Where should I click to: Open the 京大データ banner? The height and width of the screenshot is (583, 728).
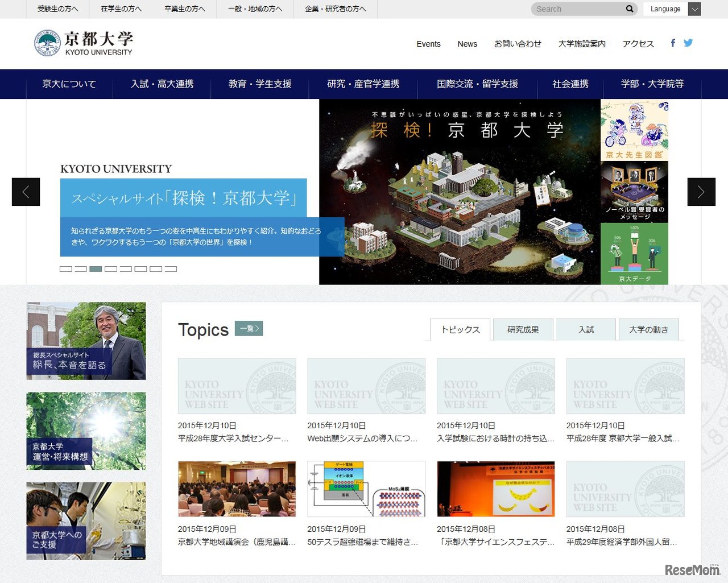pos(634,254)
